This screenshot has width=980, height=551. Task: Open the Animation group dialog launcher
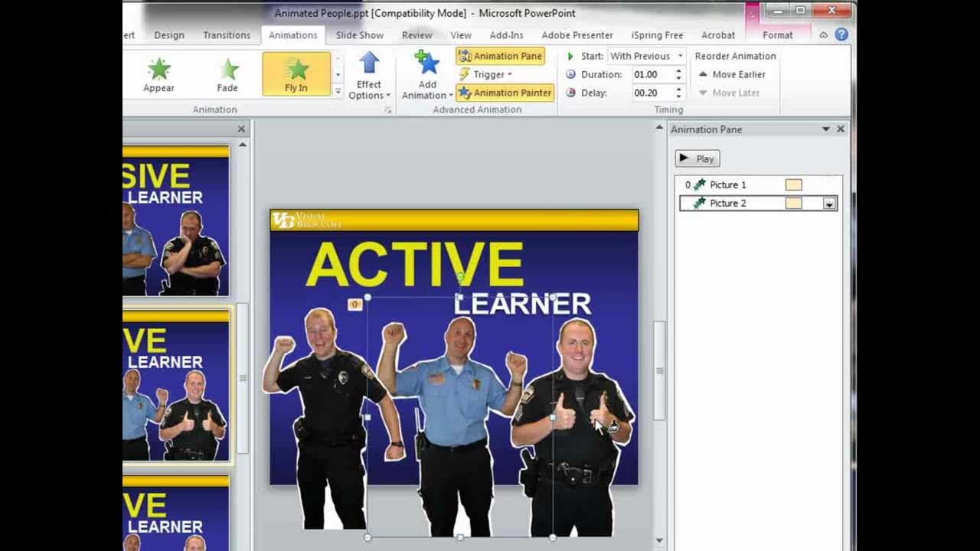tap(388, 110)
